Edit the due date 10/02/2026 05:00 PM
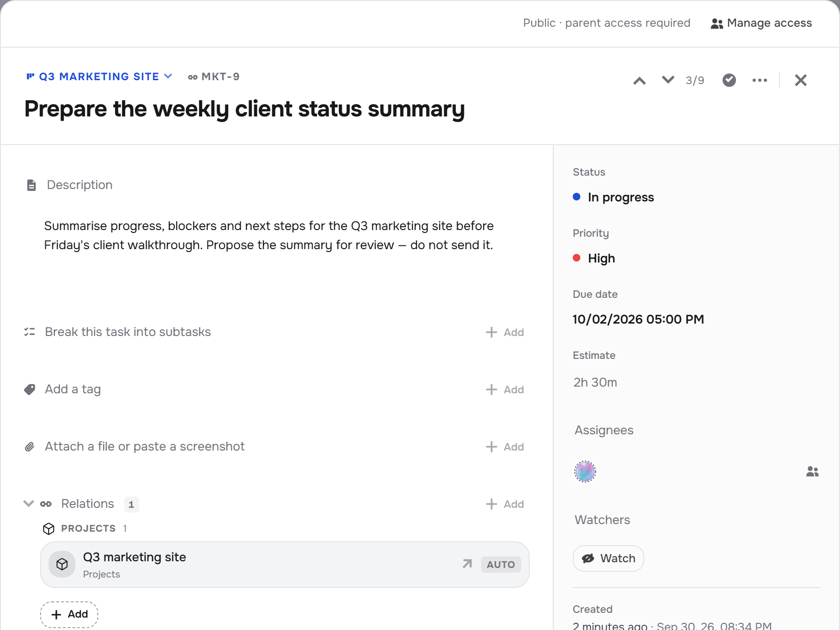 coord(638,319)
